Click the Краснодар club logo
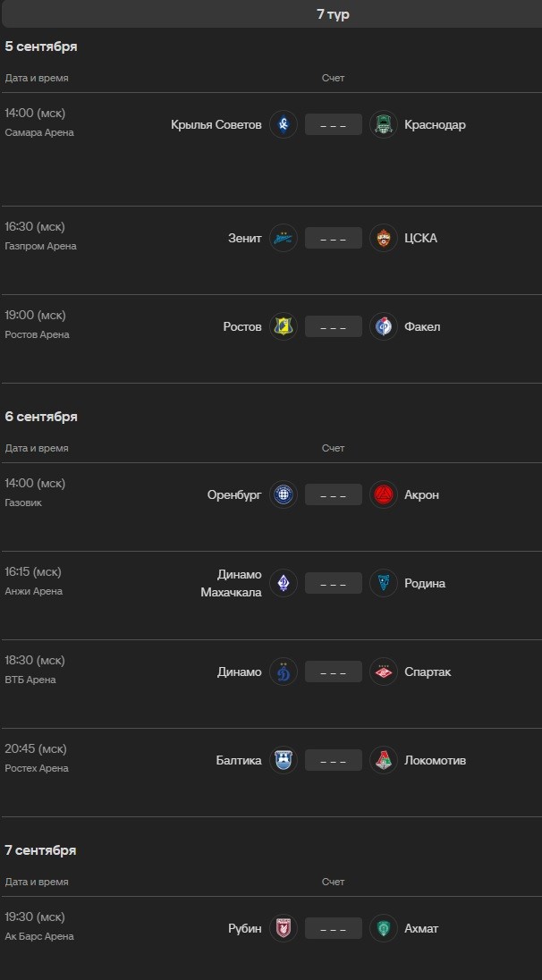 (x=383, y=124)
